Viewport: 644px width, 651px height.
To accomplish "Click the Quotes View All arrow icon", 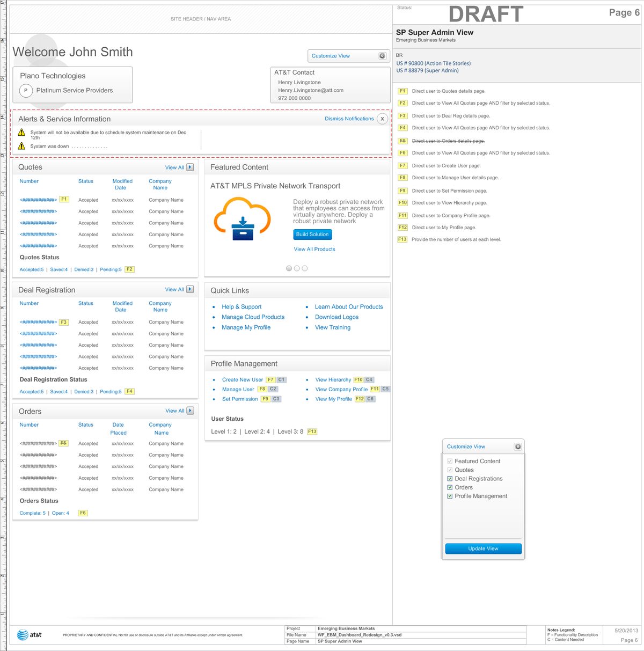I will (190, 167).
